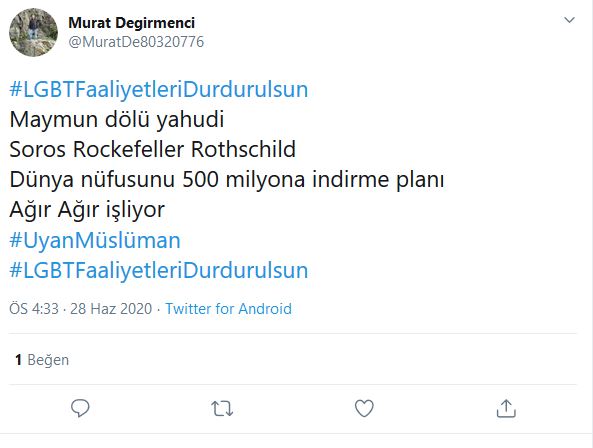The height and width of the screenshot is (448, 593).
Task: Click the Twitter for Android source link
Action: (228, 309)
